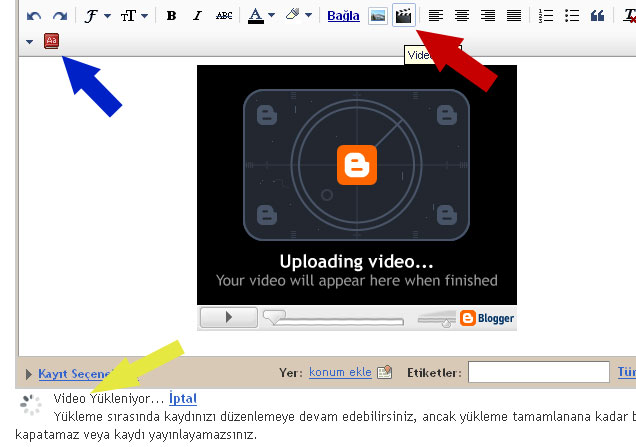Click the Undo arrow icon
Screen dimensions: 636x447
click(x=34, y=16)
